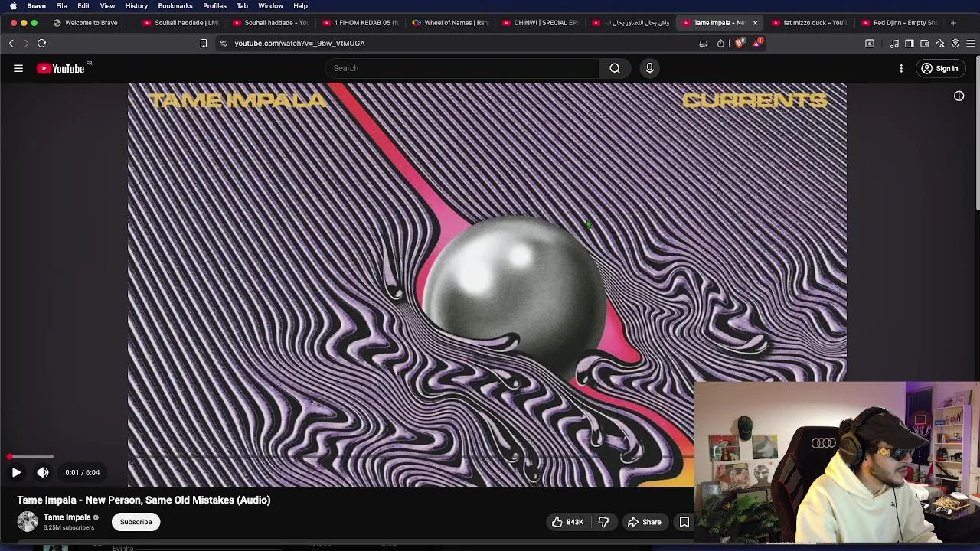Click the browser back arrow
The image size is (980, 551).
(11, 44)
